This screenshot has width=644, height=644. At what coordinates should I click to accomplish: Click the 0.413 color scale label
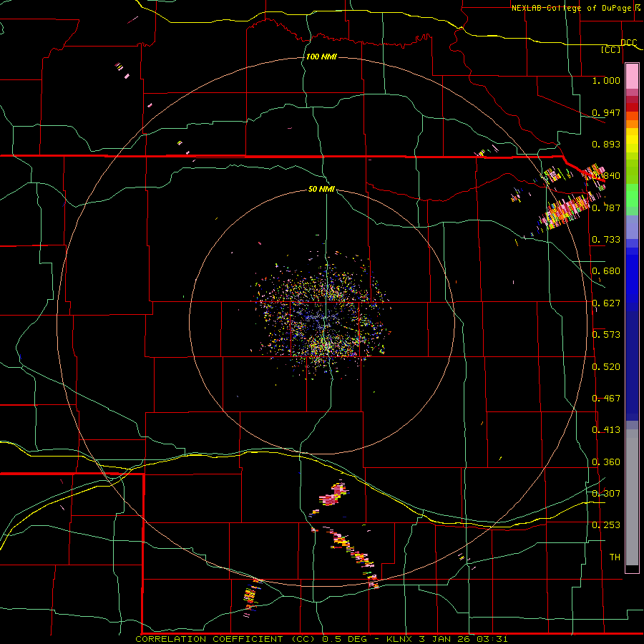click(606, 429)
